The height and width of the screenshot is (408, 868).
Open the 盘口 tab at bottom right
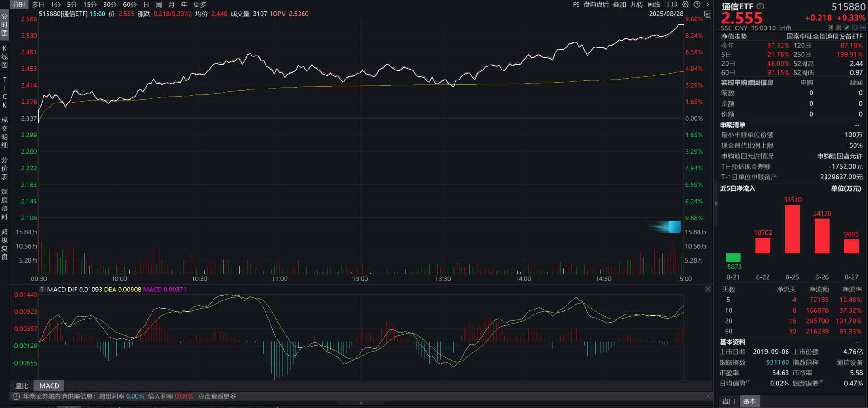[x=728, y=401]
